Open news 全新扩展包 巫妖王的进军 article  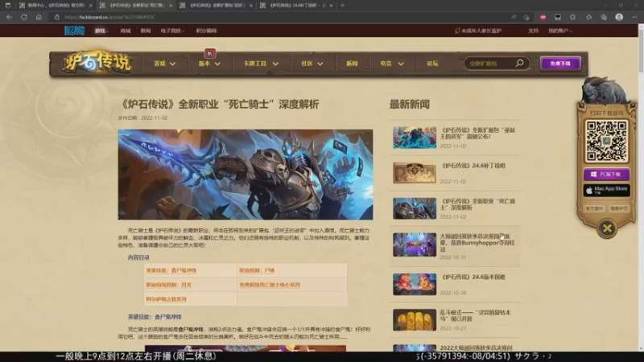tap(477, 133)
